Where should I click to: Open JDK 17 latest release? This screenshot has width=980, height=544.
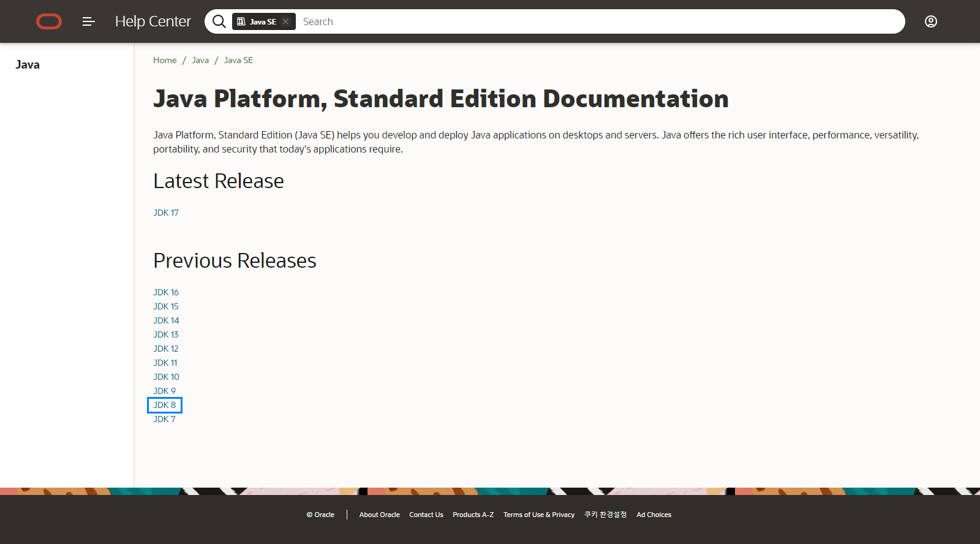click(166, 213)
